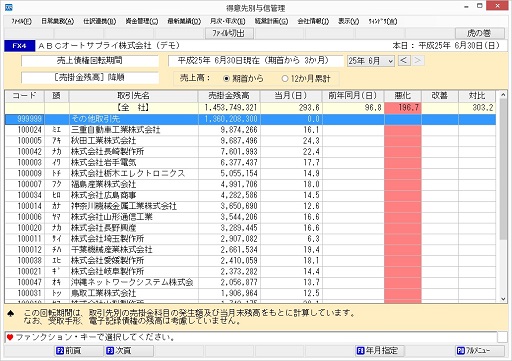Open the 経営計画(G) menu
Screen dimensions: 512x361
tap(271, 21)
